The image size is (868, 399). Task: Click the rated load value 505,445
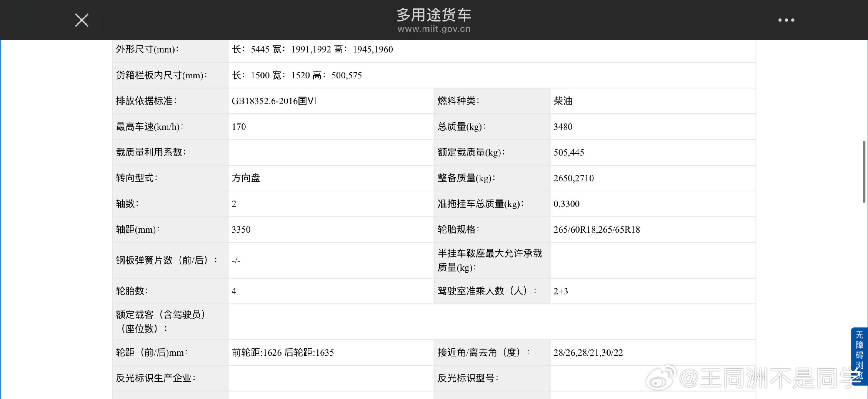(x=568, y=153)
